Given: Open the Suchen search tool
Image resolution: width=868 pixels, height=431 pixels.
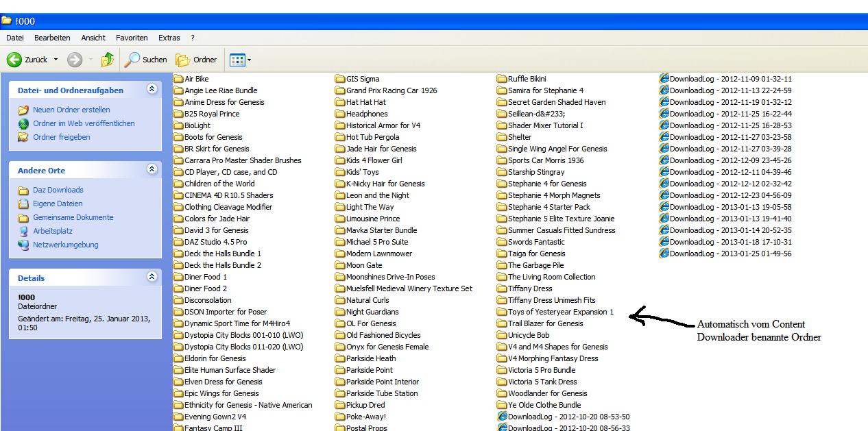Looking at the screenshot, I should click(146, 60).
